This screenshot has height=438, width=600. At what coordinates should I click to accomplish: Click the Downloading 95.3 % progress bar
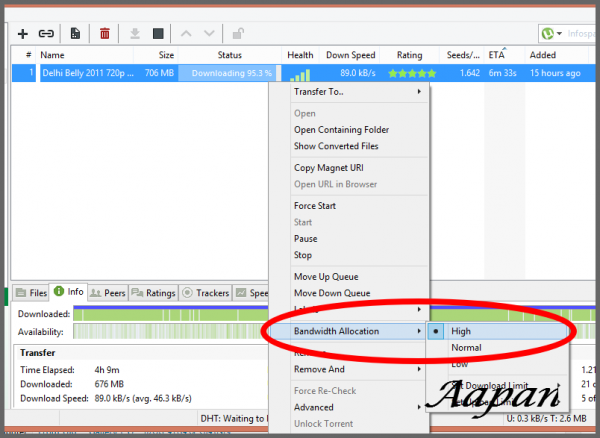[230, 73]
